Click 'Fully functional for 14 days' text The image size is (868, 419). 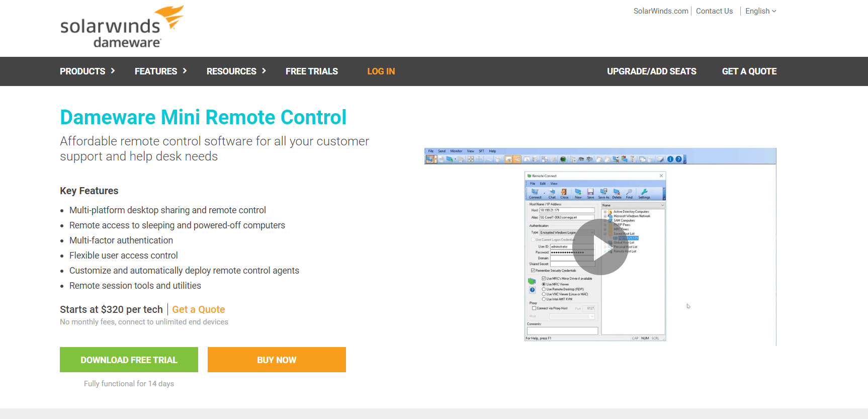tap(129, 384)
